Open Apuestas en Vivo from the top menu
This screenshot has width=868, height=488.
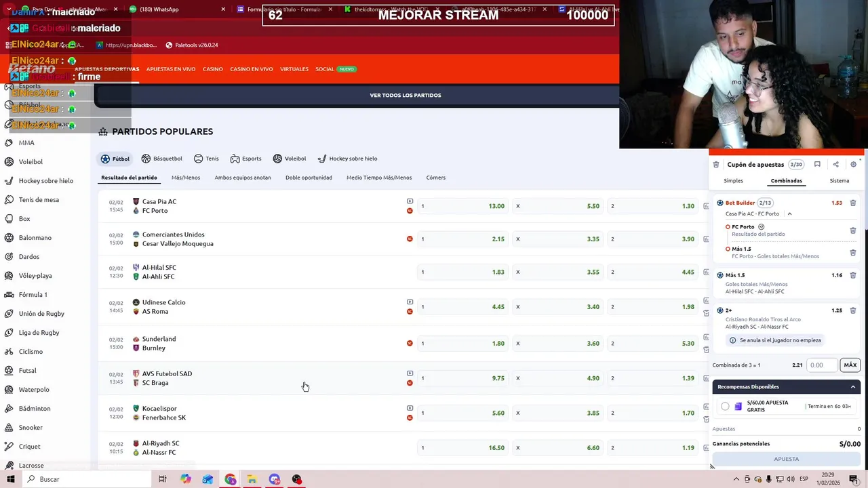[171, 69]
